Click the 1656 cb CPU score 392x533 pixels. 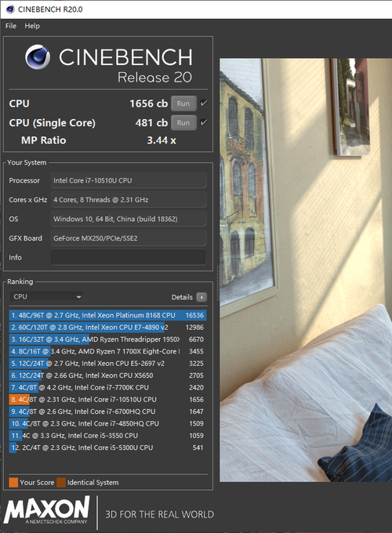click(149, 103)
